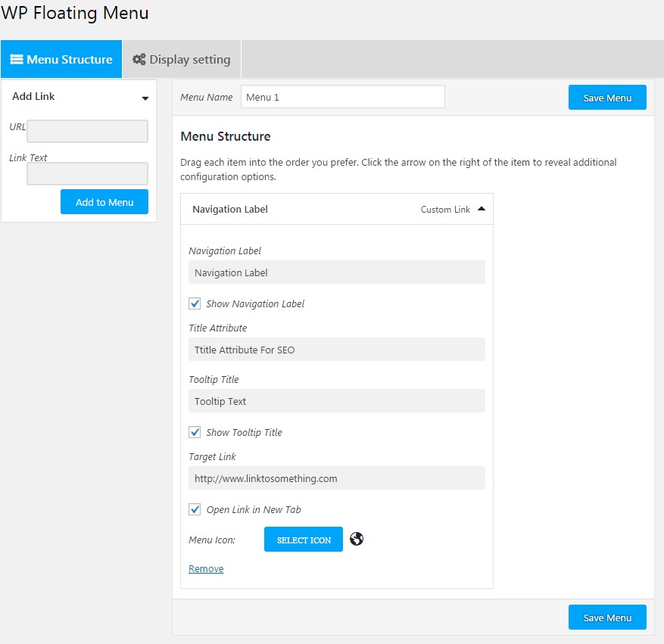The width and height of the screenshot is (664, 644).
Task: Select the Tooltip Title text field
Action: [336, 401]
